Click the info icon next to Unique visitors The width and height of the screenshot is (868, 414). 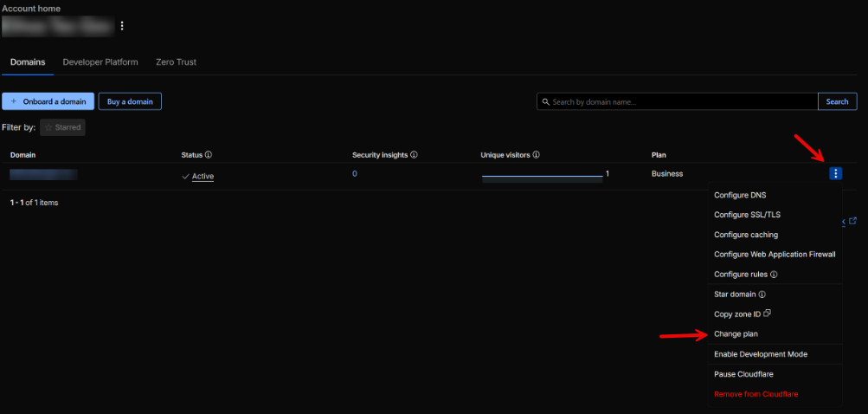(x=536, y=155)
